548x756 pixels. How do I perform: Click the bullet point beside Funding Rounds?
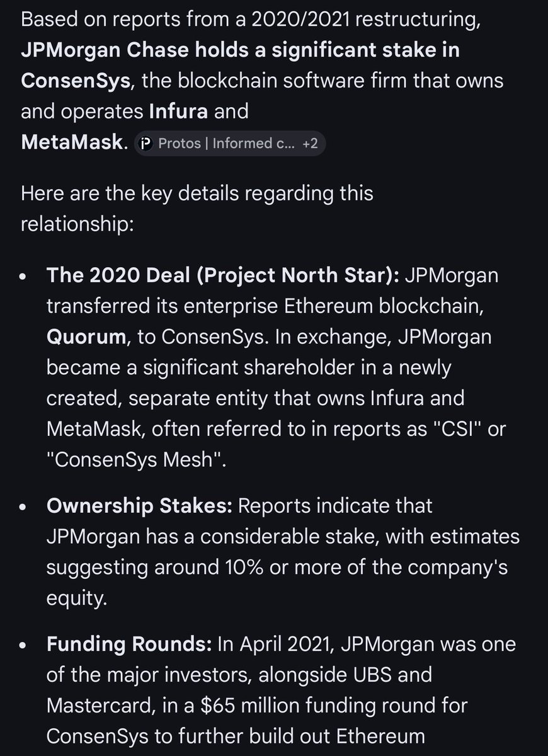[24, 645]
